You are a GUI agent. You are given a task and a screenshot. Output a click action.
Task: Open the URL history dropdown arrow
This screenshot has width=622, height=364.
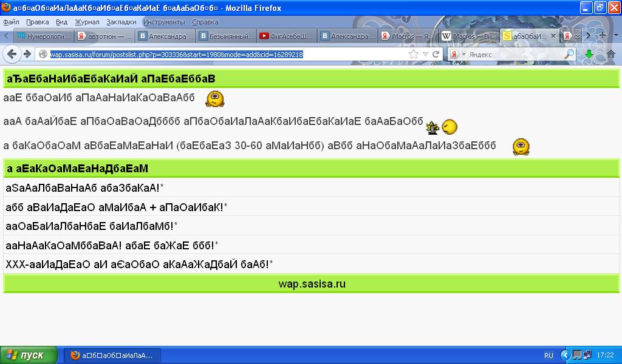tap(425, 54)
